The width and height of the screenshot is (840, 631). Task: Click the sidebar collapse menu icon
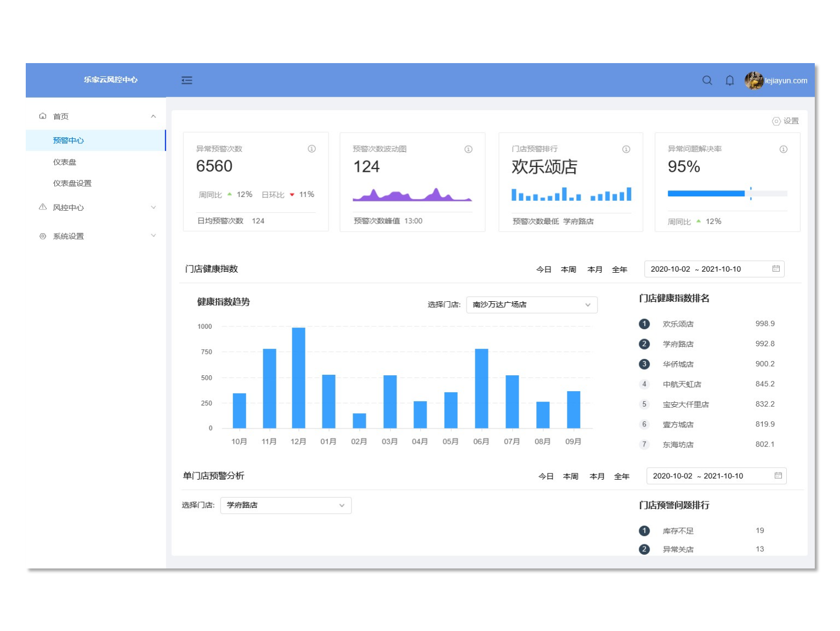pyautogui.click(x=187, y=81)
